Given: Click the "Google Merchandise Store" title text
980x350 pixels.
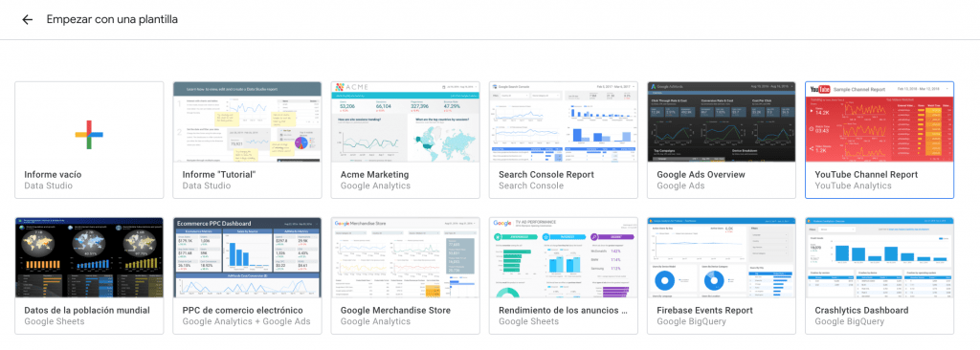Looking at the screenshot, I should point(395,310).
